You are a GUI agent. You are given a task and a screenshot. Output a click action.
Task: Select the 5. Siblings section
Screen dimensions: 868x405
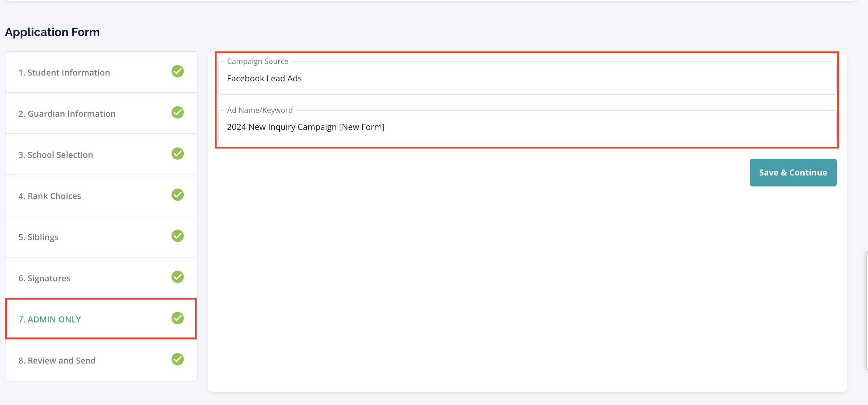coord(38,237)
